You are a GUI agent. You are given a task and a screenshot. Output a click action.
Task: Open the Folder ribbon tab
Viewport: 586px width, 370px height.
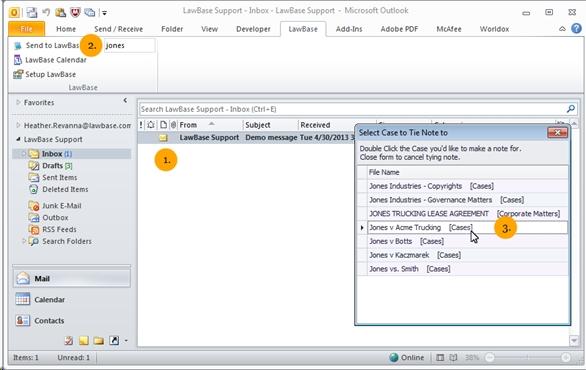[172, 29]
